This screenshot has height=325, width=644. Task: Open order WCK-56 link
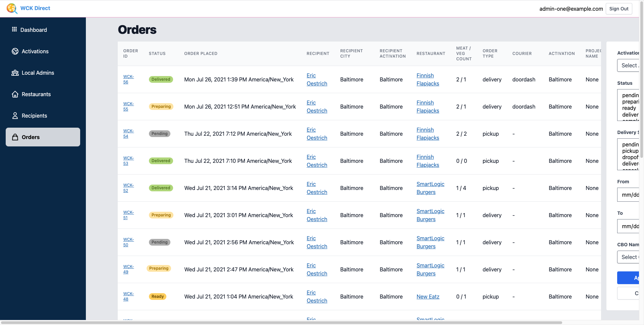[128, 79]
